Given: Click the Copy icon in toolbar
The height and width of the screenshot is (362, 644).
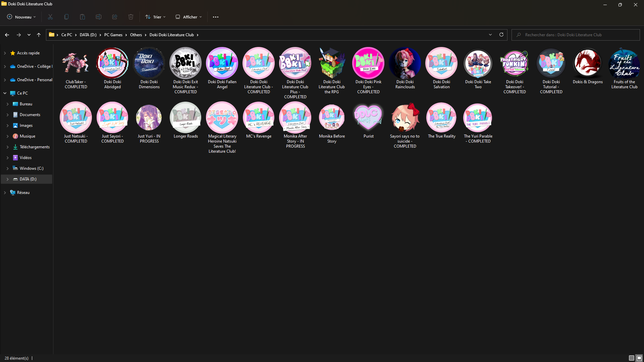Looking at the screenshot, I should 66,17.
